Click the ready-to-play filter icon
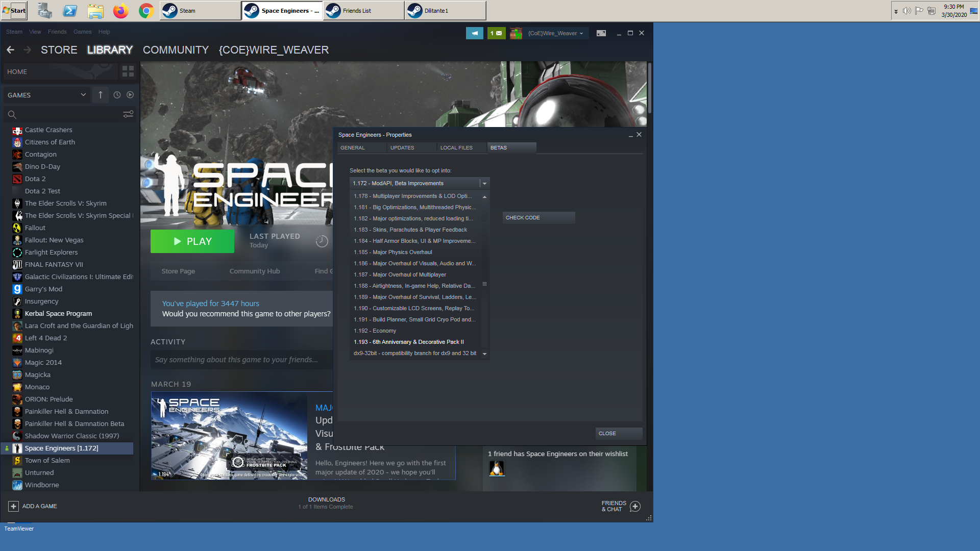 [130, 95]
